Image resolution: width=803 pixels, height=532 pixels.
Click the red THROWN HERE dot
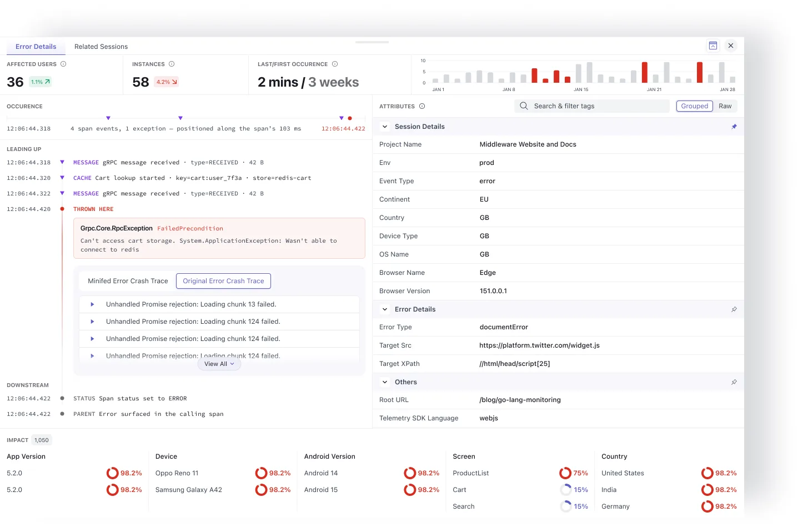pos(62,209)
